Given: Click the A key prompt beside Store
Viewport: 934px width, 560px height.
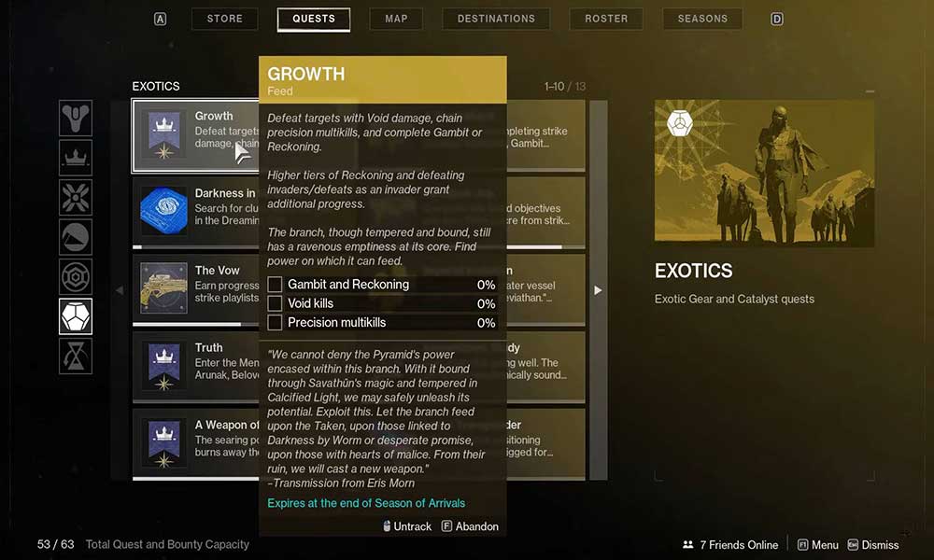Looking at the screenshot, I should coord(161,19).
